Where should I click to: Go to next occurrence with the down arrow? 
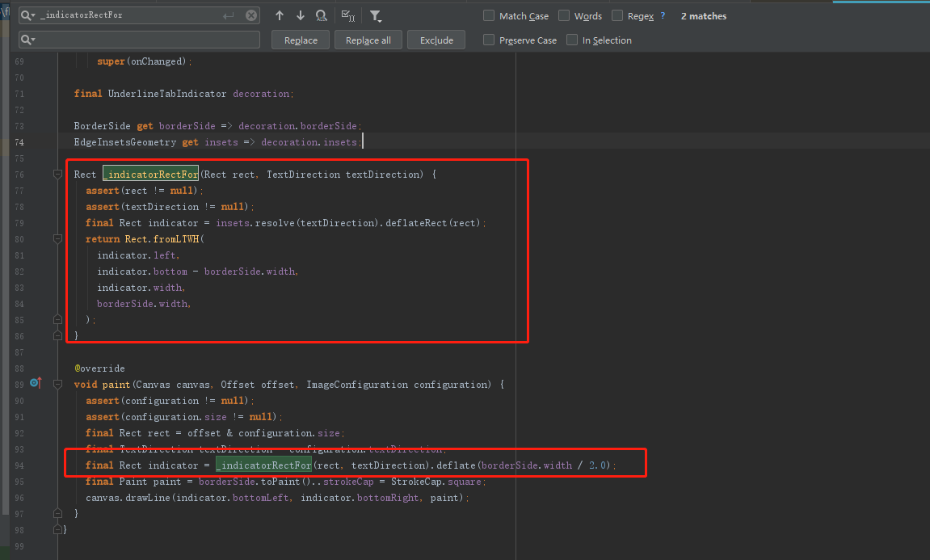pyautogui.click(x=300, y=15)
